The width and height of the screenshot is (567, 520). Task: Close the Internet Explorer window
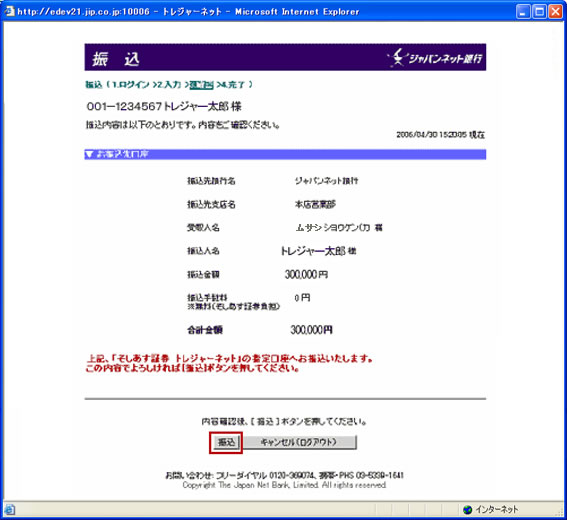pyautogui.click(x=555, y=12)
